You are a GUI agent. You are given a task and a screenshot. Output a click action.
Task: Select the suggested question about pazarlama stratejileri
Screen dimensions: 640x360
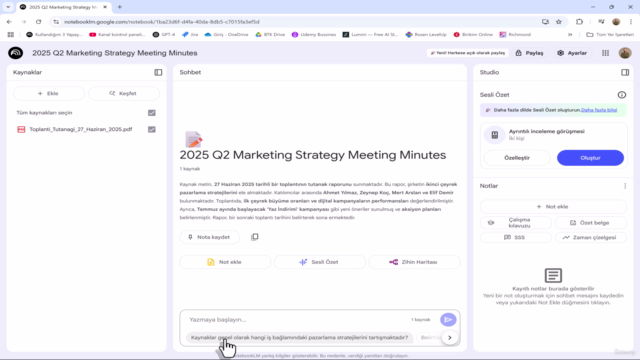coord(300,338)
